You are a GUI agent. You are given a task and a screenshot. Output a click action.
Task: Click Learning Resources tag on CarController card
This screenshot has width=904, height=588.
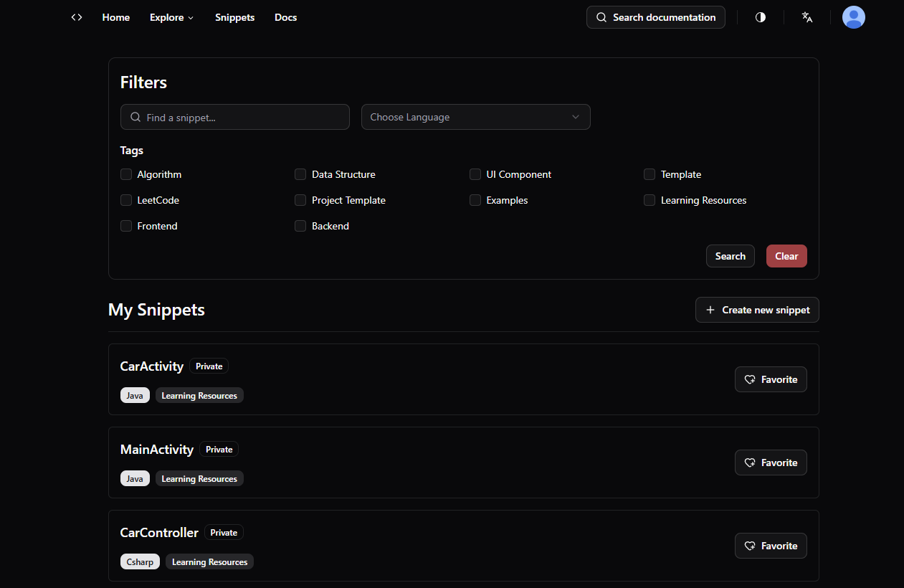tap(209, 561)
